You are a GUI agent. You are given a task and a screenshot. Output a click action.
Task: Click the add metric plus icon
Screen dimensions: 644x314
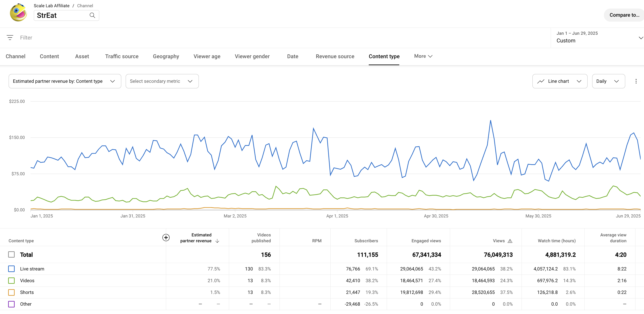(166, 237)
